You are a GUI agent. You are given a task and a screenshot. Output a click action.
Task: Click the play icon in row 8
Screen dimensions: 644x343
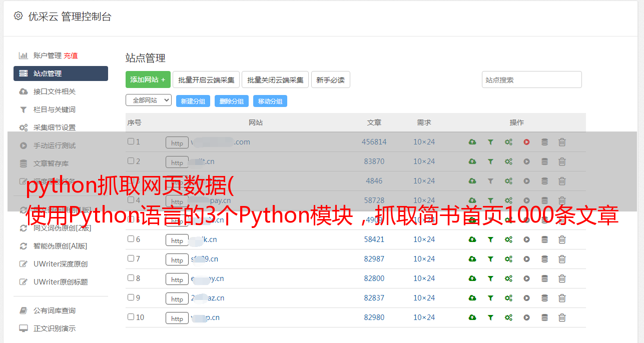pos(526,278)
